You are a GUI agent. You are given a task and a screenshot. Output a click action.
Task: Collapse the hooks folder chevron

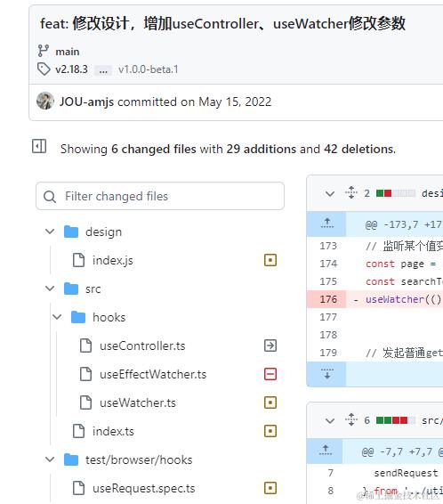[57, 317]
